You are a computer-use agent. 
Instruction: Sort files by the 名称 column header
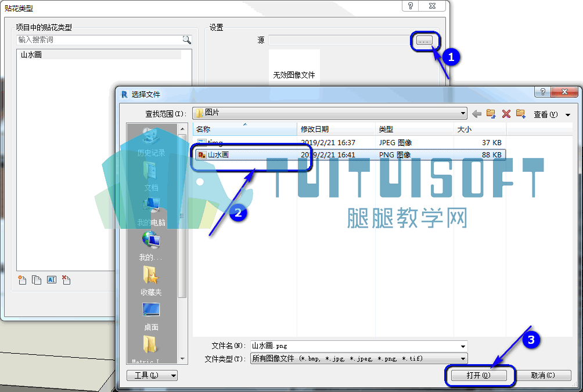(x=245, y=129)
